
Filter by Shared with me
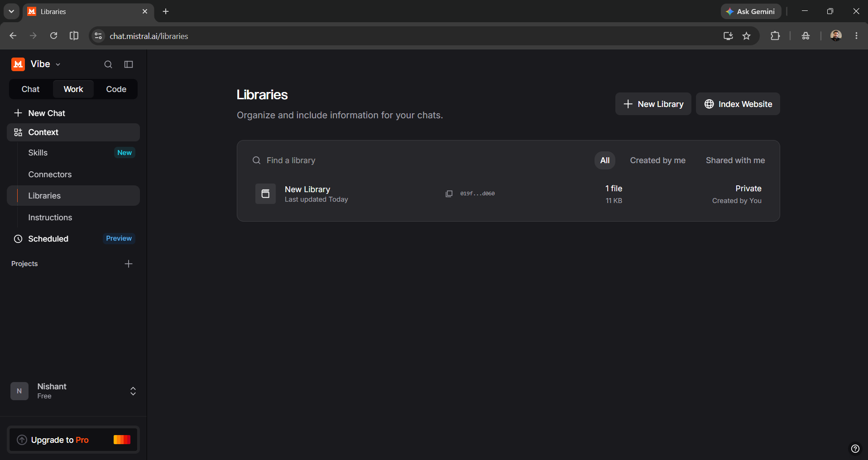point(735,160)
